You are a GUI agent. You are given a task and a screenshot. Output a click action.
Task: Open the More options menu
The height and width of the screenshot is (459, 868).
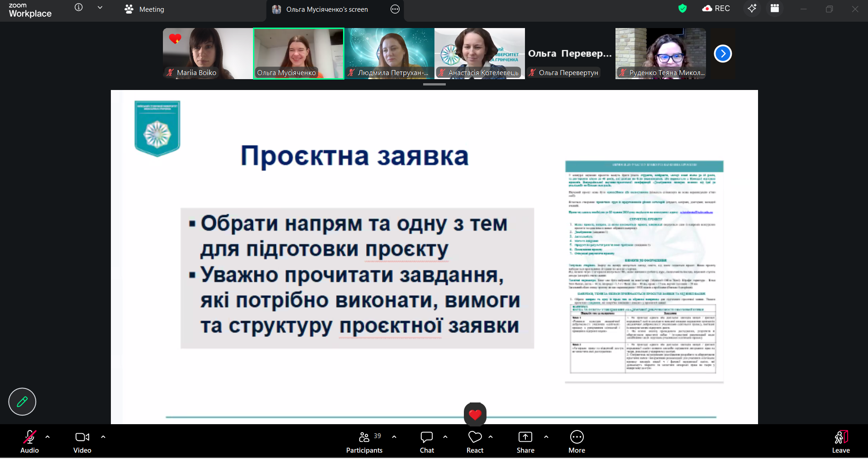(x=577, y=442)
